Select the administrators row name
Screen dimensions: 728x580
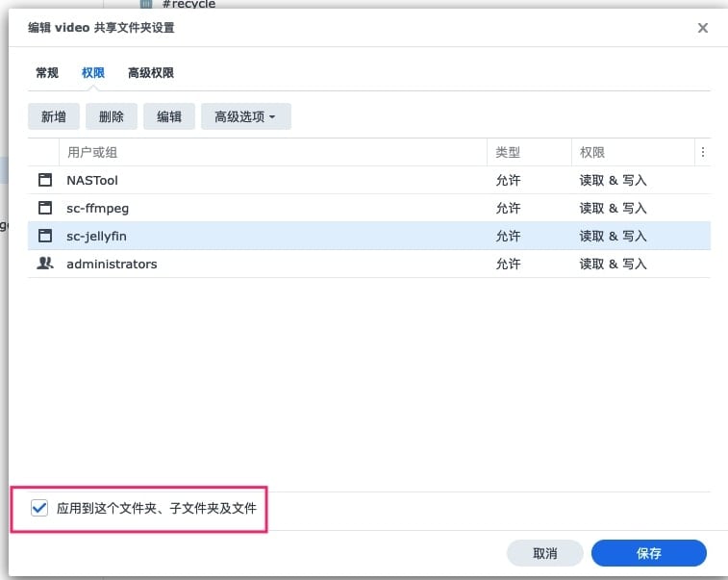click(112, 264)
